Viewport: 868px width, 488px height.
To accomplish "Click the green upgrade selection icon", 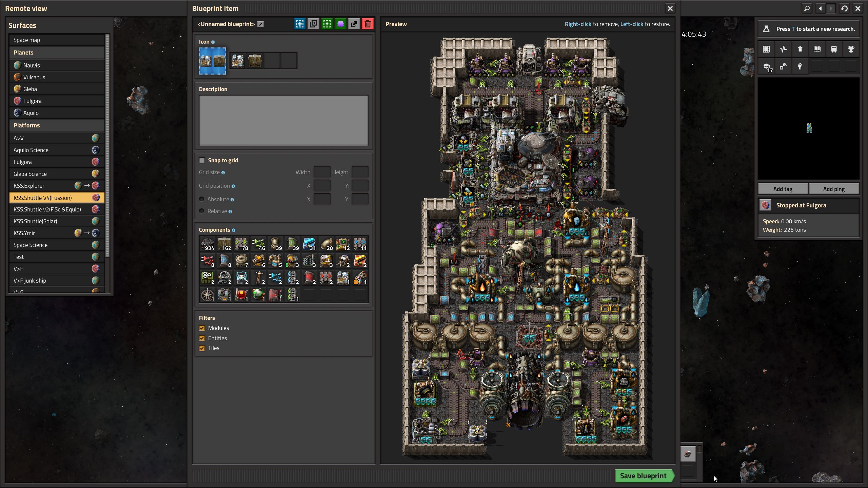I will point(327,24).
